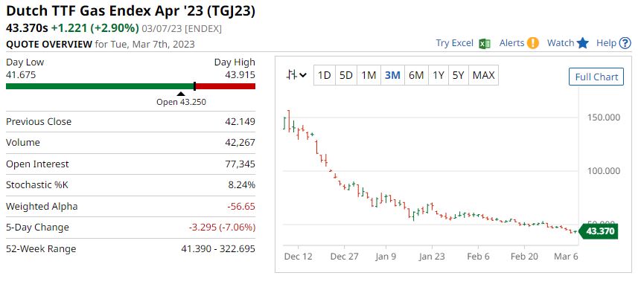Select the 1M chart range
The width and height of the screenshot is (644, 293).
[369, 76]
